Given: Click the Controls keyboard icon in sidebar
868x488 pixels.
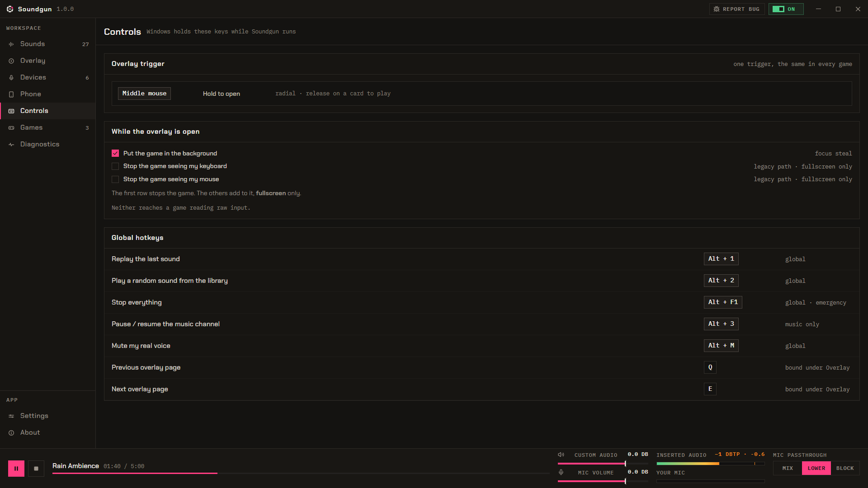Looking at the screenshot, I should 11,111.
